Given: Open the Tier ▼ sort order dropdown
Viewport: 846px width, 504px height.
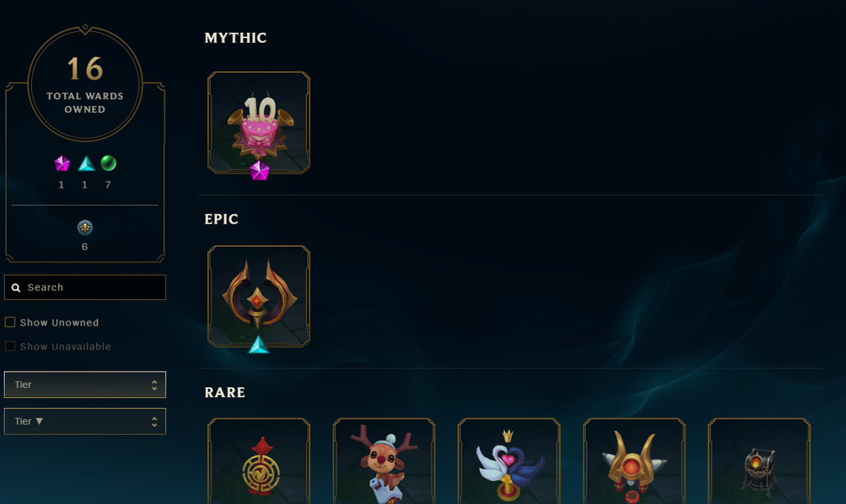Looking at the screenshot, I should click(x=85, y=421).
